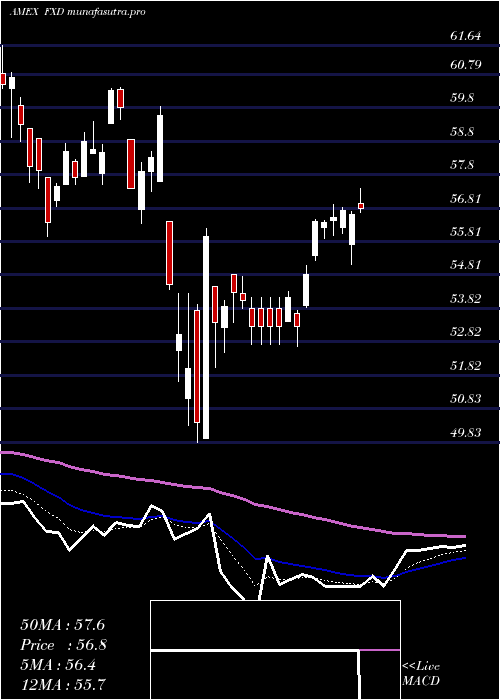
Task: Click the latest small red candlestick
Action: point(361,206)
